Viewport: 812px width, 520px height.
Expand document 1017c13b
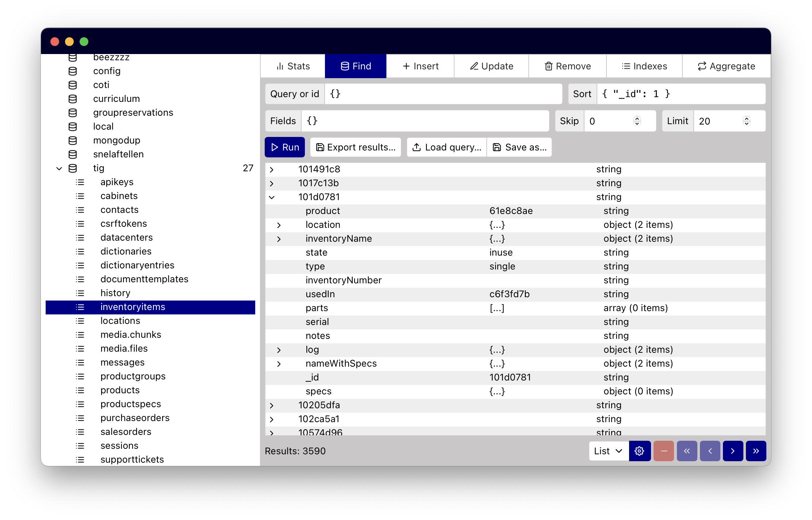pyautogui.click(x=272, y=183)
